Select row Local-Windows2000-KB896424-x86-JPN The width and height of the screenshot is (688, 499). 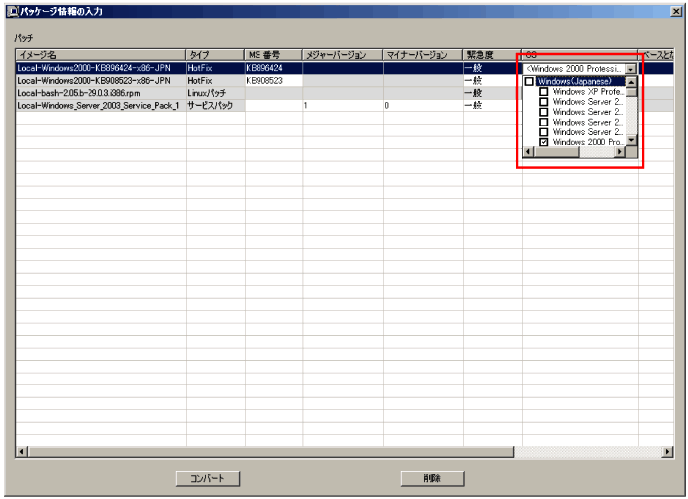pyautogui.click(x=100, y=68)
